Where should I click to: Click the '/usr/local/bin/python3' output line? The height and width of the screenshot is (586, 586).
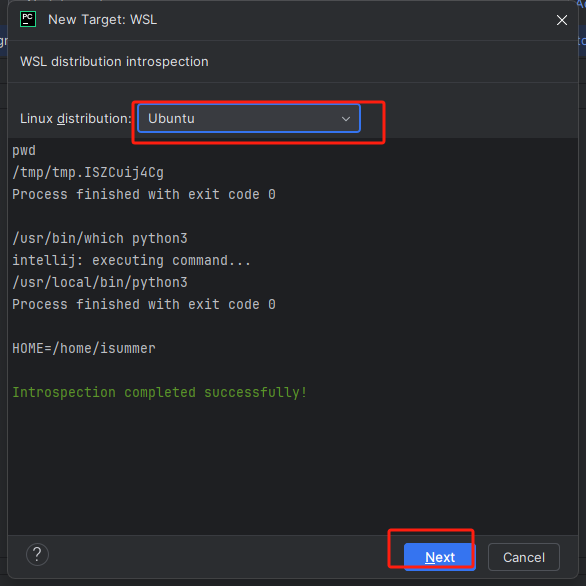coord(100,283)
